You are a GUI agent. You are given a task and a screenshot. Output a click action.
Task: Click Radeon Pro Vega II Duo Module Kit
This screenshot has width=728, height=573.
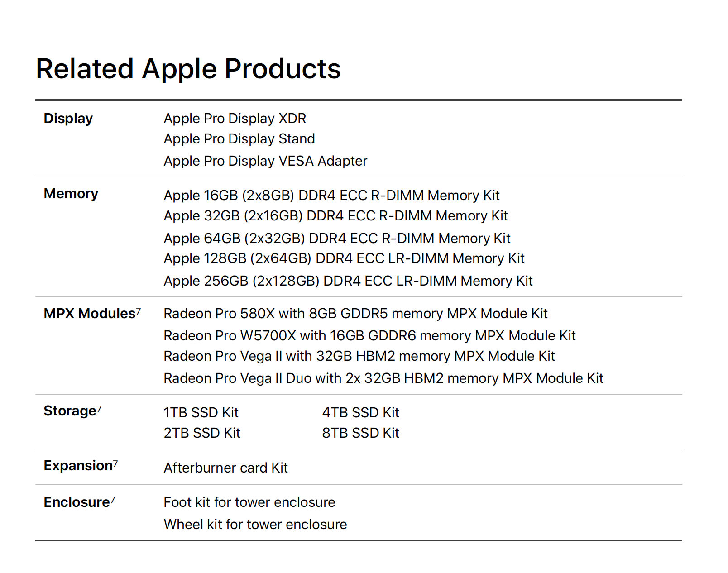pyautogui.click(x=383, y=378)
